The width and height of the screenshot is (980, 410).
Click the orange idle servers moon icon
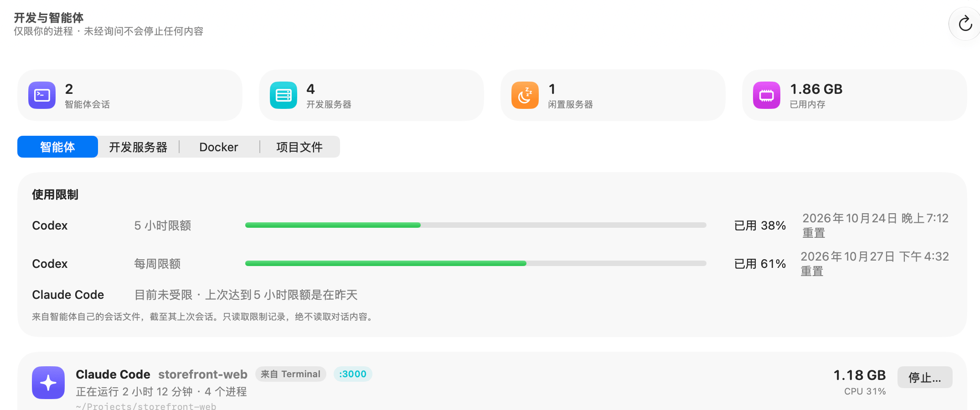click(x=525, y=95)
